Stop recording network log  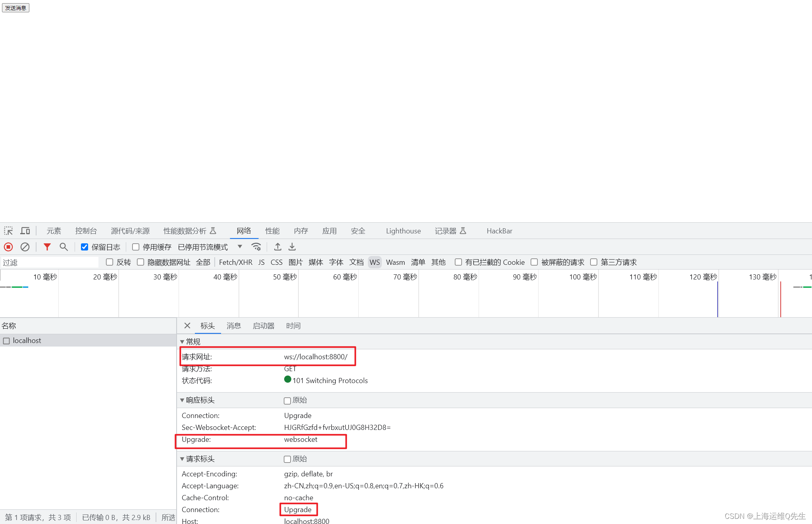tap(8, 247)
